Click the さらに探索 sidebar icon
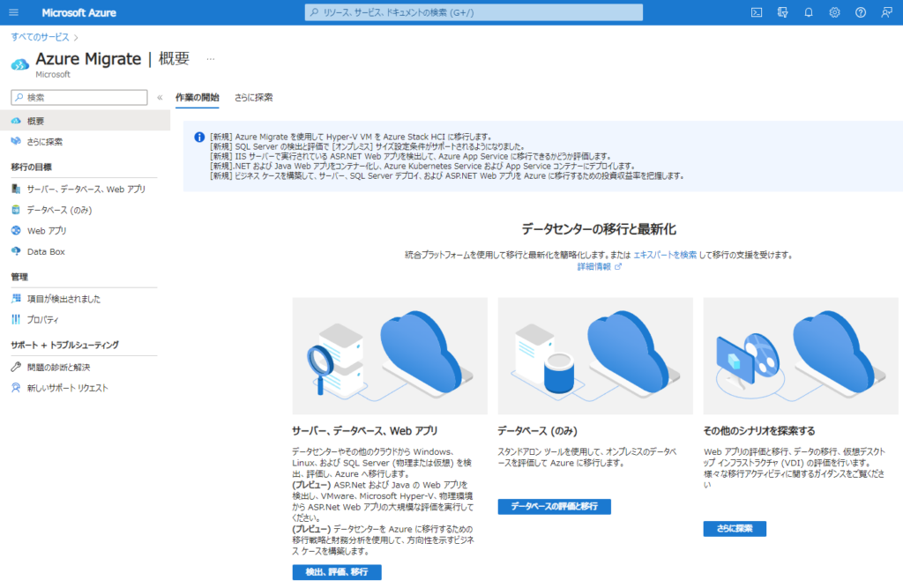903x588 pixels. pos(16,142)
